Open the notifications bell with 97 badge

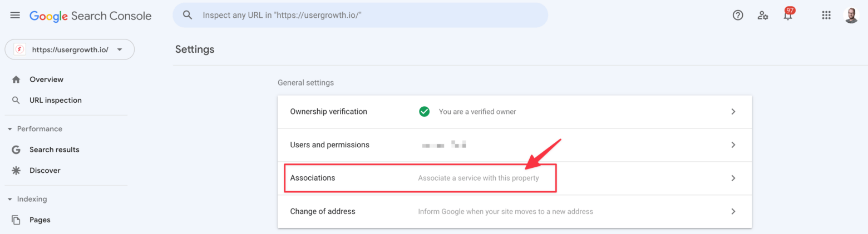[x=788, y=14]
